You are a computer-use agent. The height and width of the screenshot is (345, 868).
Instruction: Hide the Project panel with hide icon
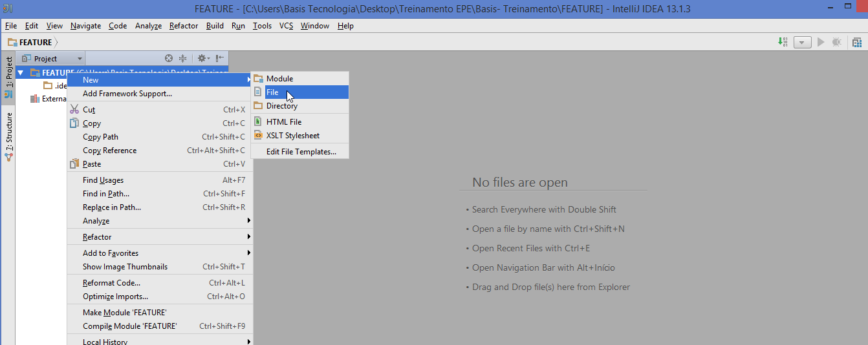pos(220,58)
